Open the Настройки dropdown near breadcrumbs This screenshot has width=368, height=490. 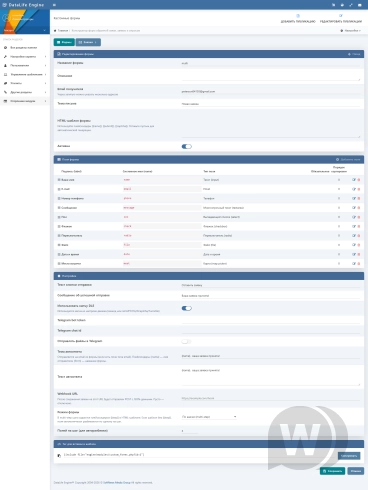(351, 30)
